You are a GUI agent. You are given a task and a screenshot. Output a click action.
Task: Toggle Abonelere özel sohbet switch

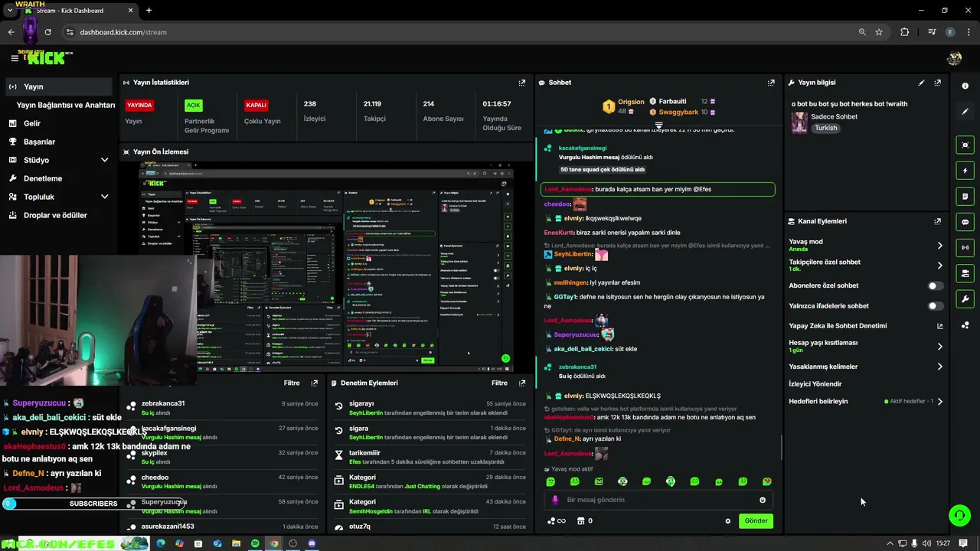click(935, 285)
